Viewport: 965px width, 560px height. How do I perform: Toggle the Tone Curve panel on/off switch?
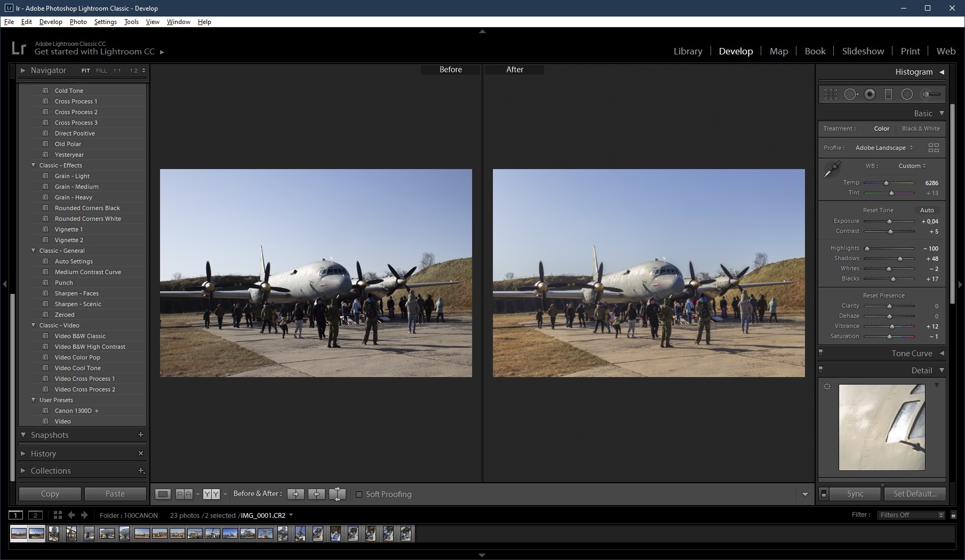[x=821, y=353]
